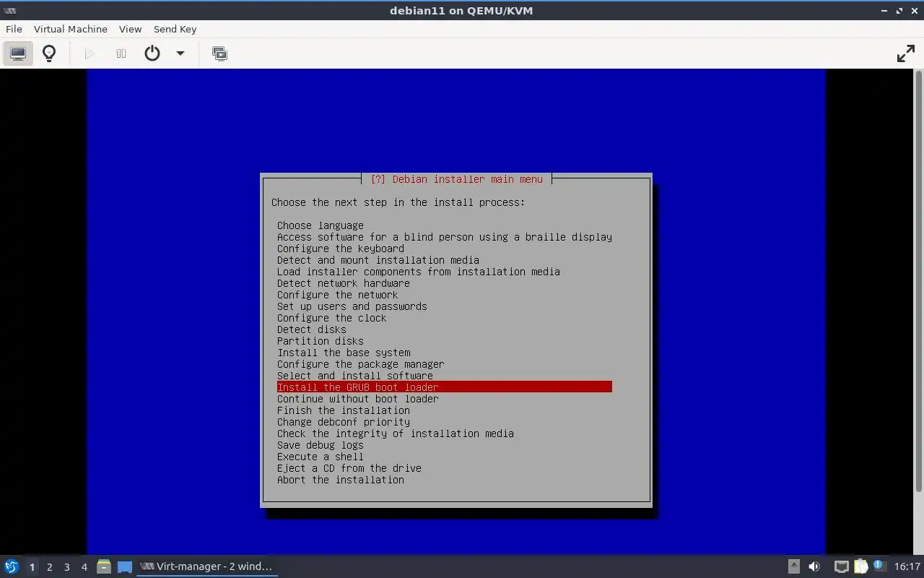Switch to workspace 3
The height and width of the screenshot is (578, 924).
click(66, 566)
